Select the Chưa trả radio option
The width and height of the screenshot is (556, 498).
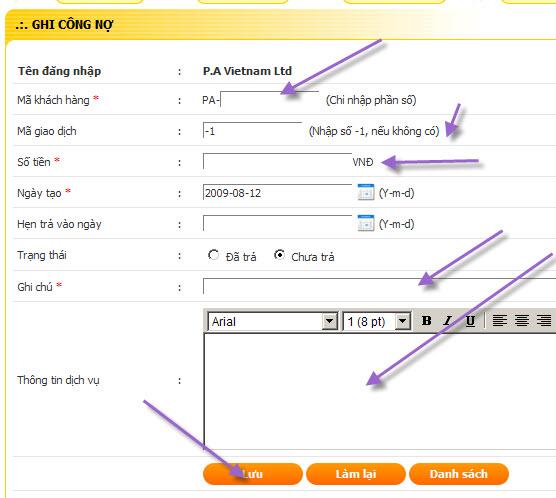tap(279, 255)
